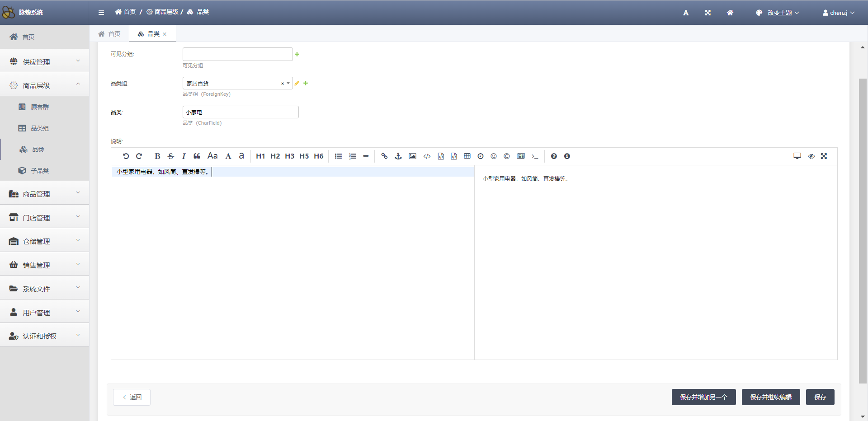Toggle preview pane with eye-slash icon
The height and width of the screenshot is (421, 868).
pos(811,156)
